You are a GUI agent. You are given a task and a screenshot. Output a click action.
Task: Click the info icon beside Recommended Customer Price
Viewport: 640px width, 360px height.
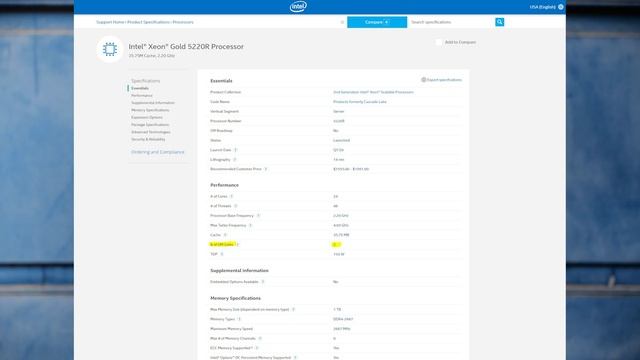(x=266, y=169)
